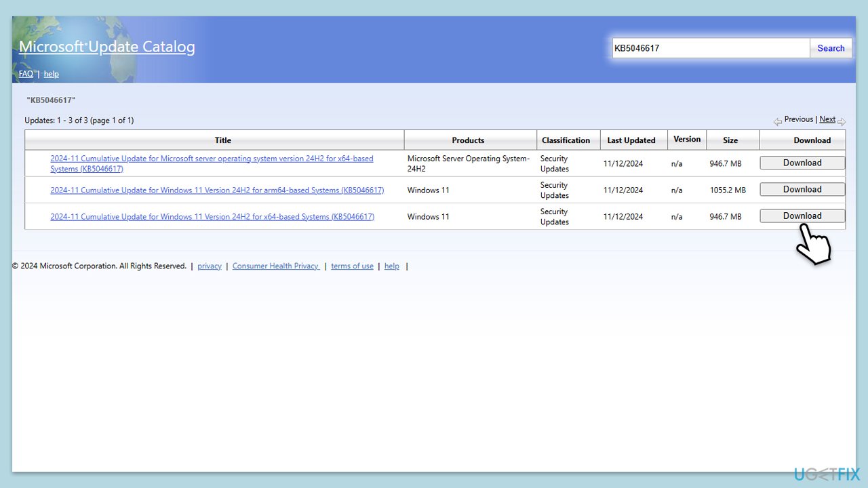Download the 1055.2 MB arm64 update

802,189
